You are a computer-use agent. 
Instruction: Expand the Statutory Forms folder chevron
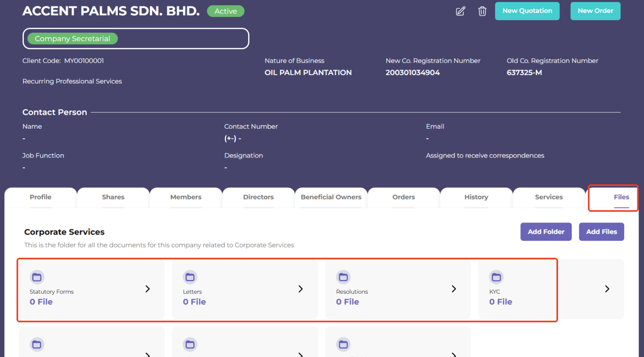click(x=147, y=289)
